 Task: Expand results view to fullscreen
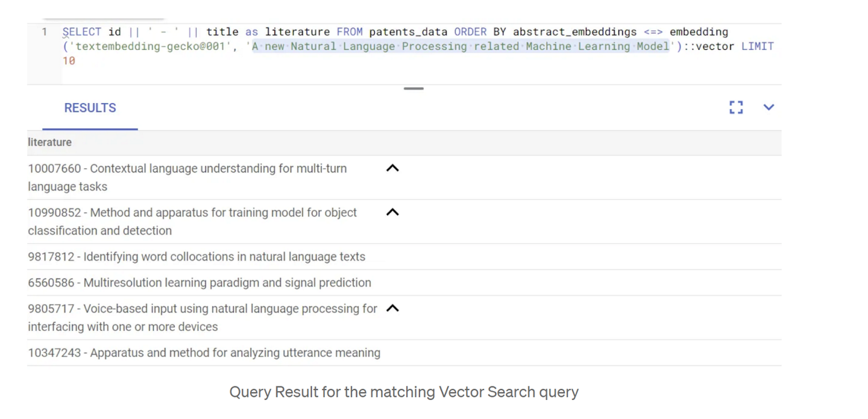pos(735,107)
